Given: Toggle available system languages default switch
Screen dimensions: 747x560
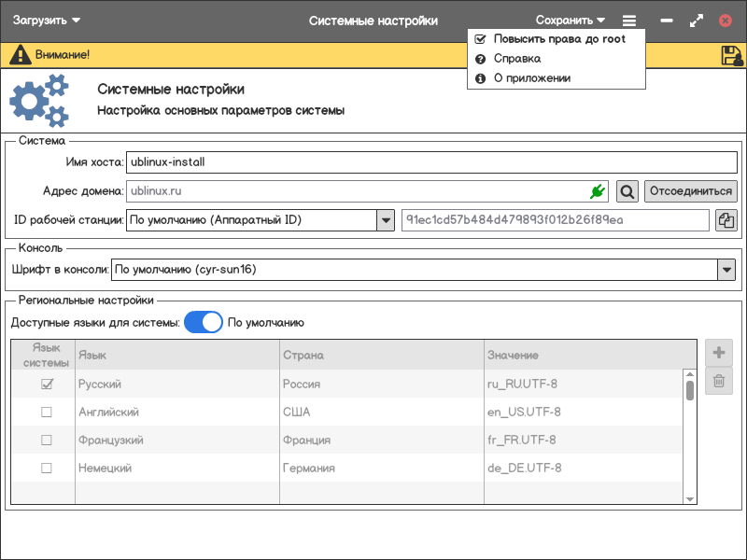Looking at the screenshot, I should (204, 322).
